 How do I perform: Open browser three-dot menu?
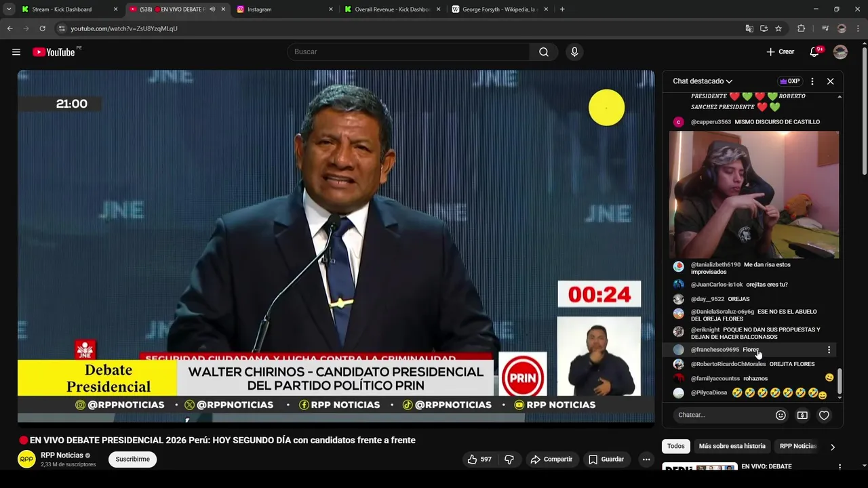pyautogui.click(x=858, y=28)
